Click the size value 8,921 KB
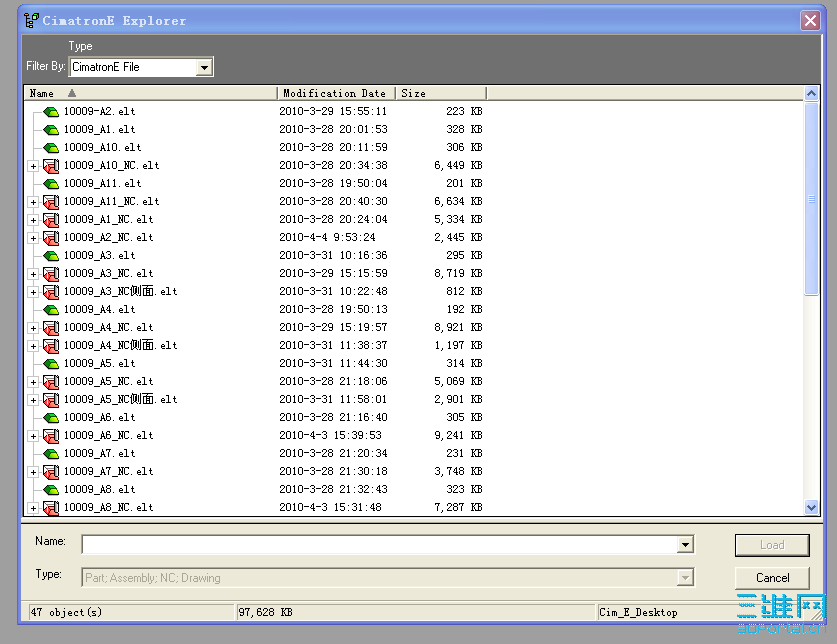 [x=458, y=328]
